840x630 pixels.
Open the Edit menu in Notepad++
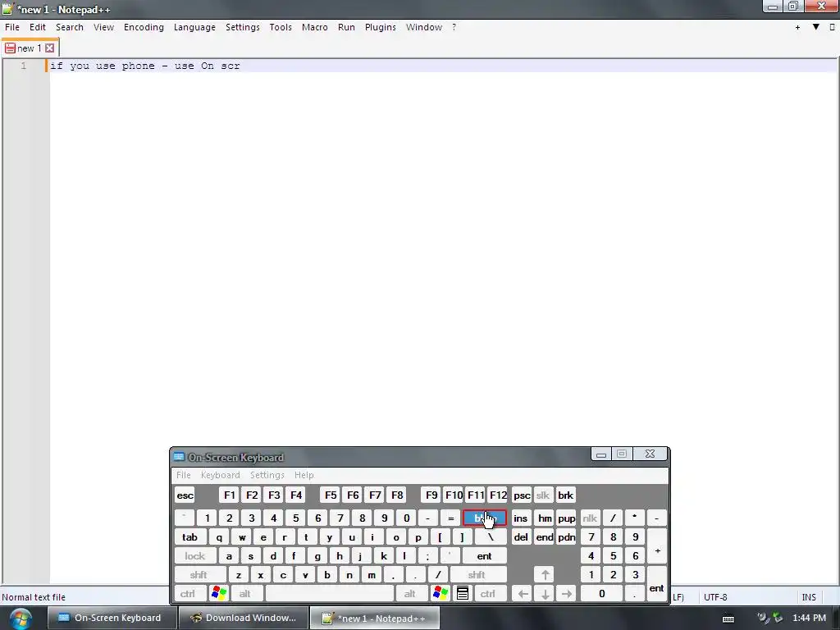38,27
